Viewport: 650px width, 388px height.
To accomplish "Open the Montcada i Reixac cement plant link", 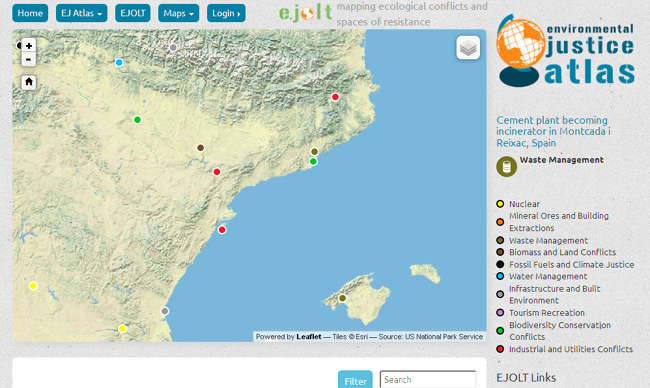I will pyautogui.click(x=553, y=131).
